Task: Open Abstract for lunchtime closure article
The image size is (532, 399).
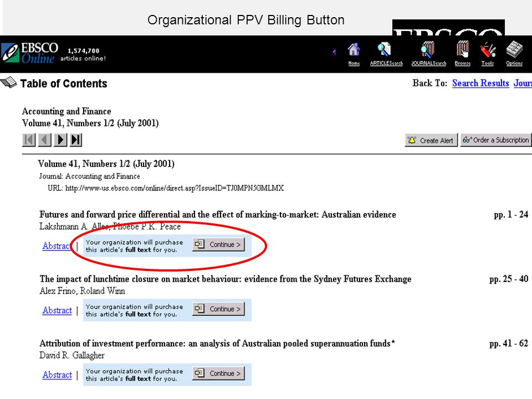Action: [57, 310]
